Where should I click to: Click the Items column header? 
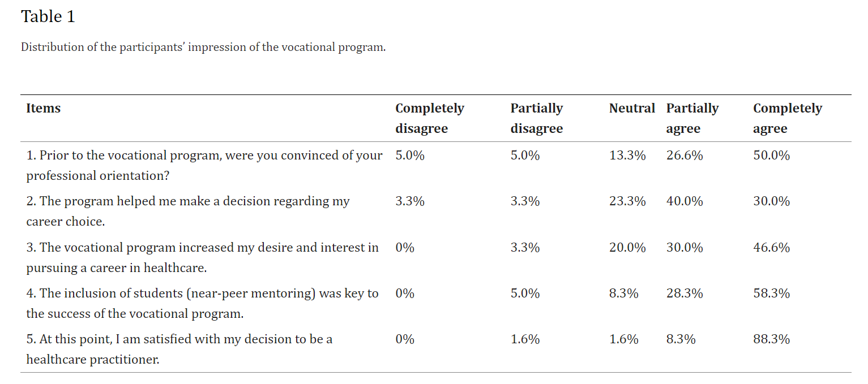(x=44, y=108)
